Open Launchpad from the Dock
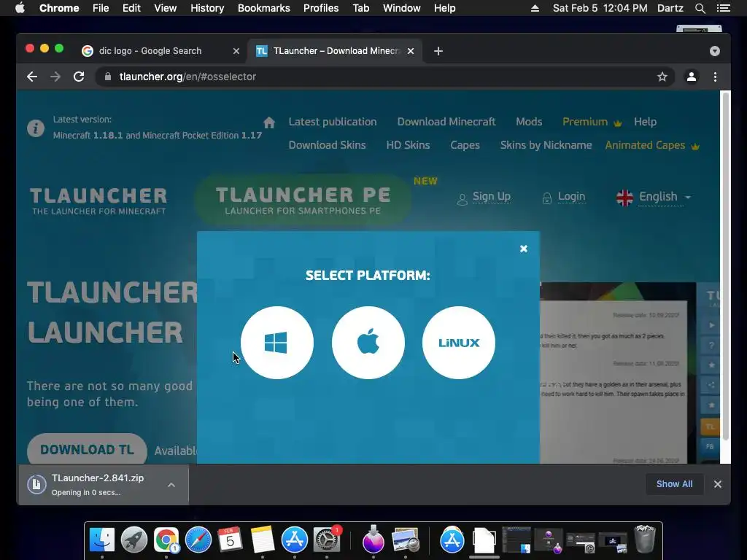 (x=134, y=540)
